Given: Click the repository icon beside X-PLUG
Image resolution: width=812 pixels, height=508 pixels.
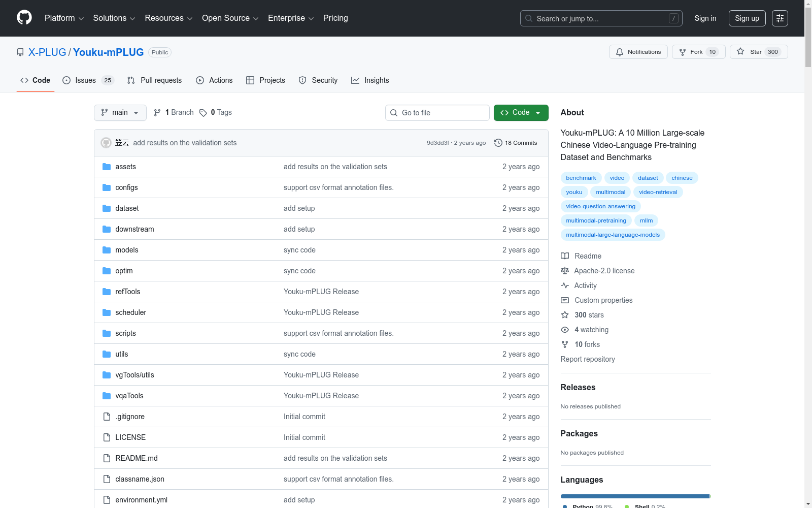Looking at the screenshot, I should tap(20, 52).
